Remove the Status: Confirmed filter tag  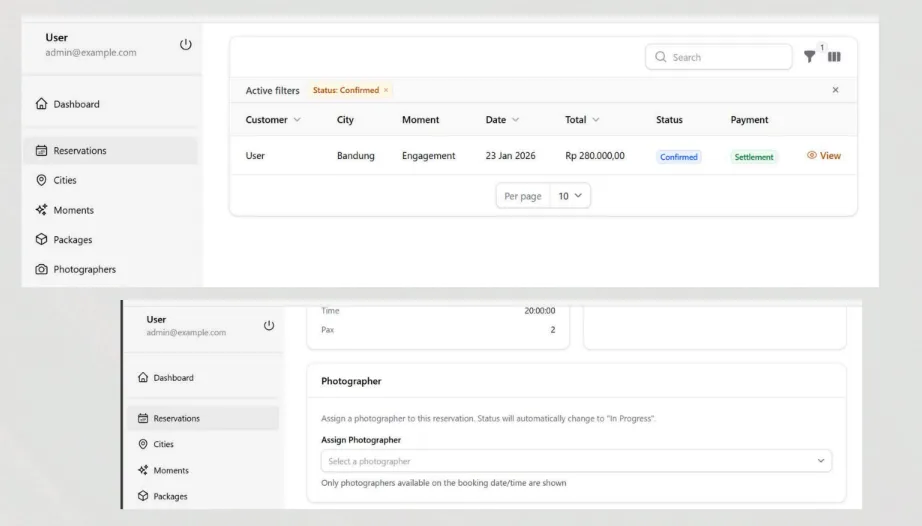tap(386, 90)
